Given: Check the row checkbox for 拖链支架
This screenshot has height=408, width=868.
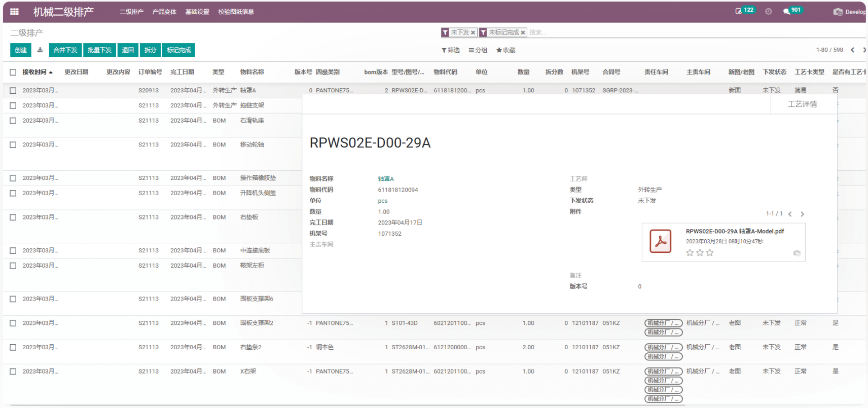Looking at the screenshot, I should 13,105.
